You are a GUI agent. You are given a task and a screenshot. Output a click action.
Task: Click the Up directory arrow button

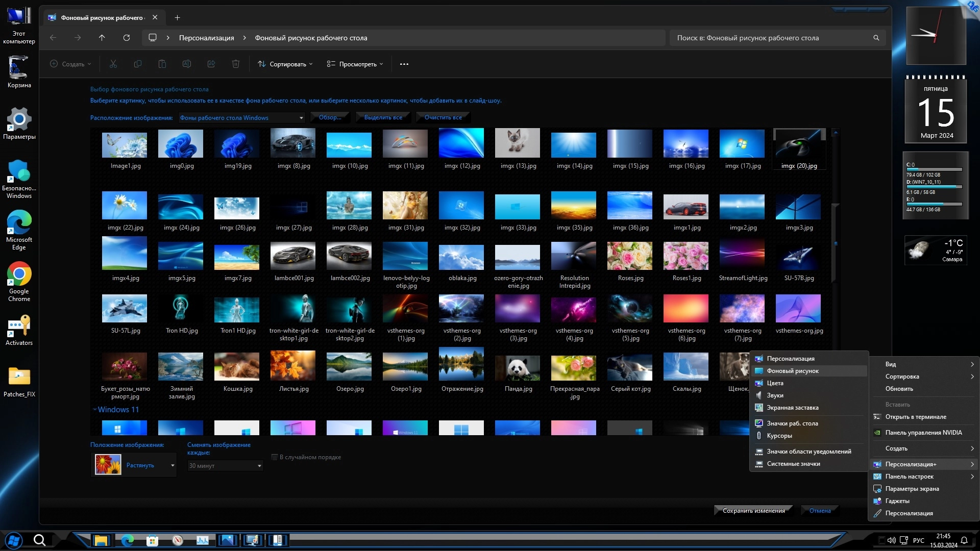coord(102,38)
